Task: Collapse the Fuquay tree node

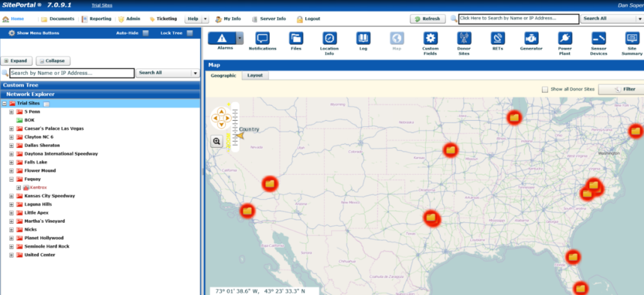Action: [11, 179]
